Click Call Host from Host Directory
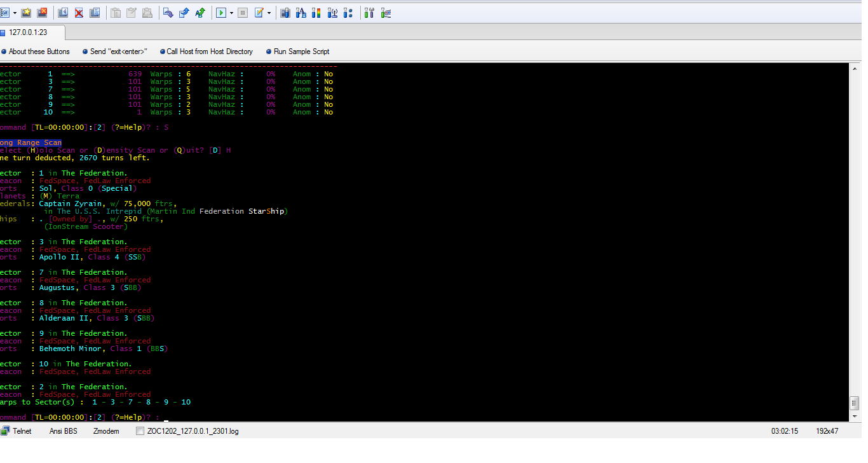The height and width of the screenshot is (463, 868). (x=209, y=52)
